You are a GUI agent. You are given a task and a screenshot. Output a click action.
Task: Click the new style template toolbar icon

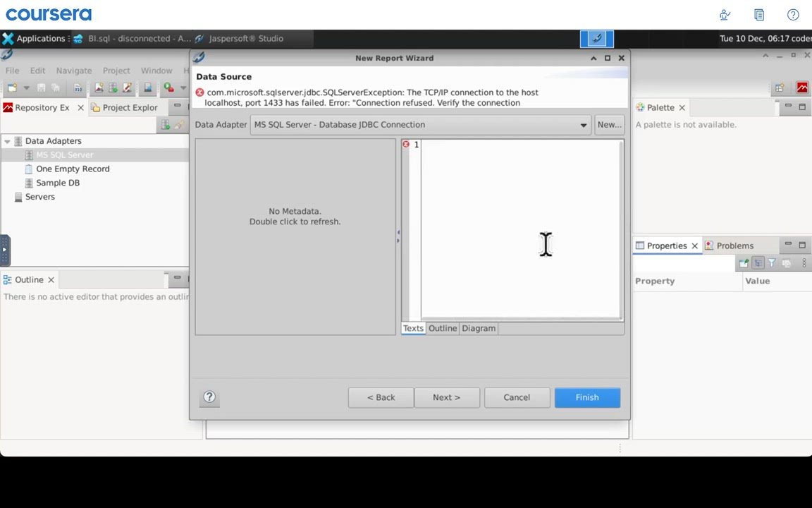tap(127, 87)
